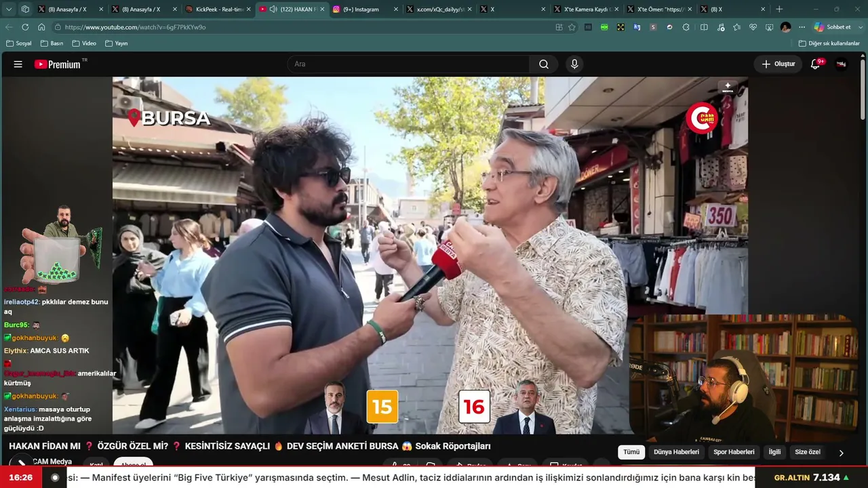Open browser home page icon

coord(41,27)
